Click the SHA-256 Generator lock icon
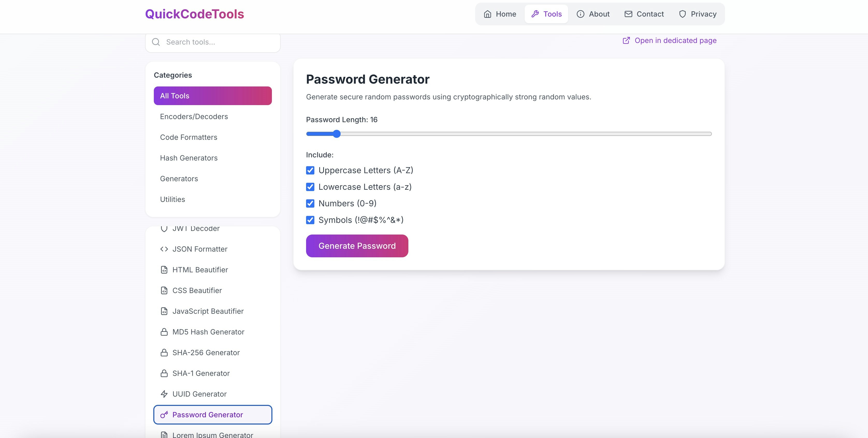Screen dimensions: 868x438 164,352
